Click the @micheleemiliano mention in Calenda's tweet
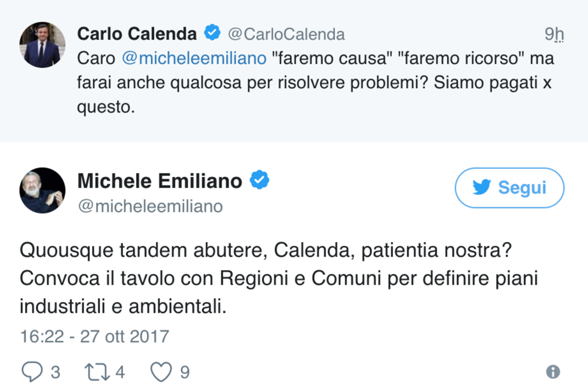The height and width of the screenshot is (392, 588). pyautogui.click(x=194, y=58)
